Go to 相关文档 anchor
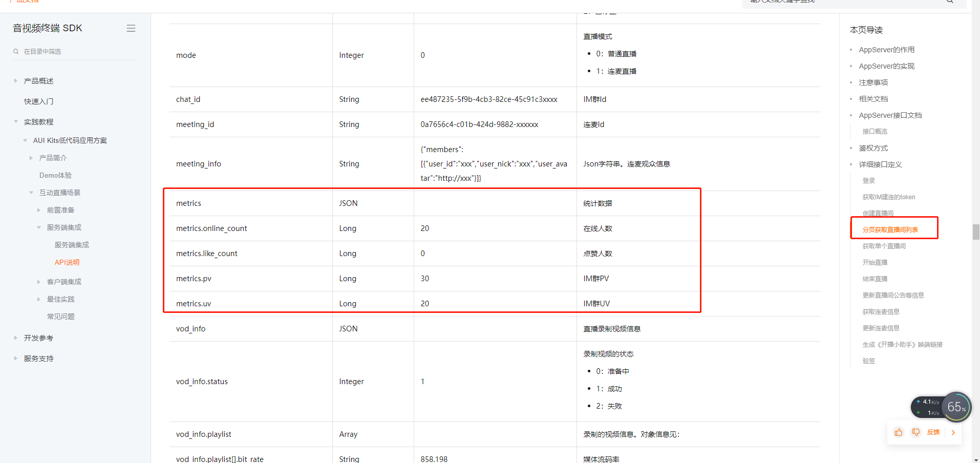Screen dimensions: 980x463 coord(873,99)
